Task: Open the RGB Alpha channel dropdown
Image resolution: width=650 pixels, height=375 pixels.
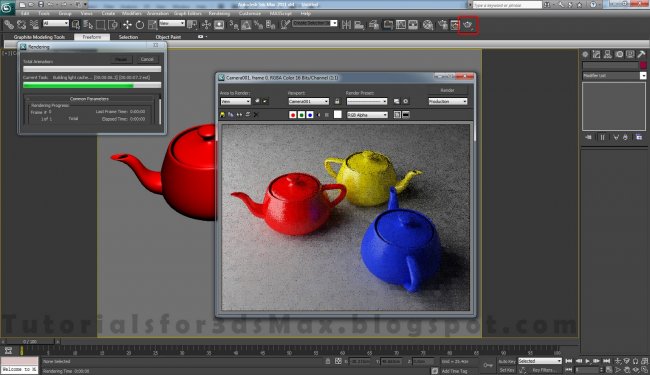Action: click(x=367, y=115)
